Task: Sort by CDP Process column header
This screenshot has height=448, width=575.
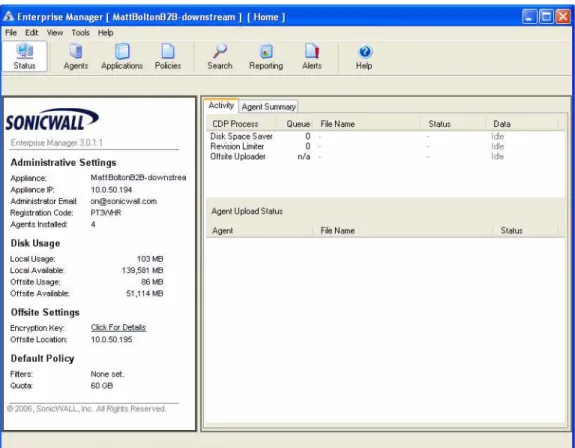Action: point(241,124)
